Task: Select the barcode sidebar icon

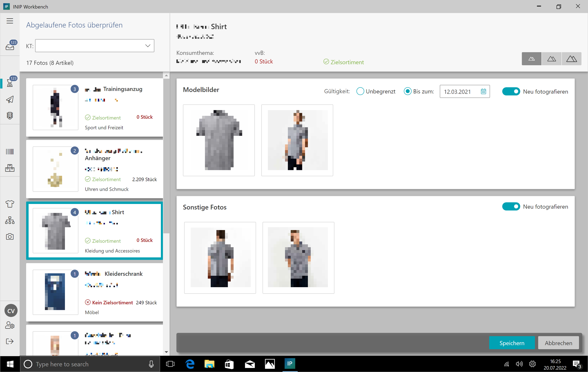Action: 10,152
